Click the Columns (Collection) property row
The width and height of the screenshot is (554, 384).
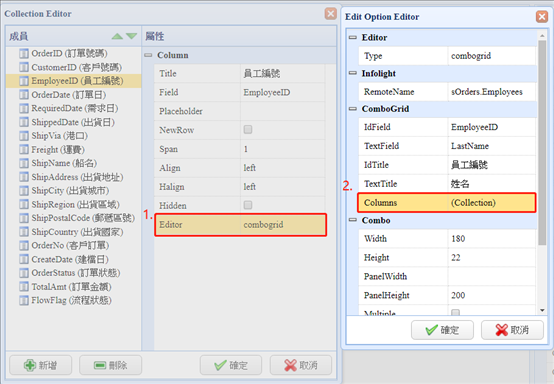447,203
